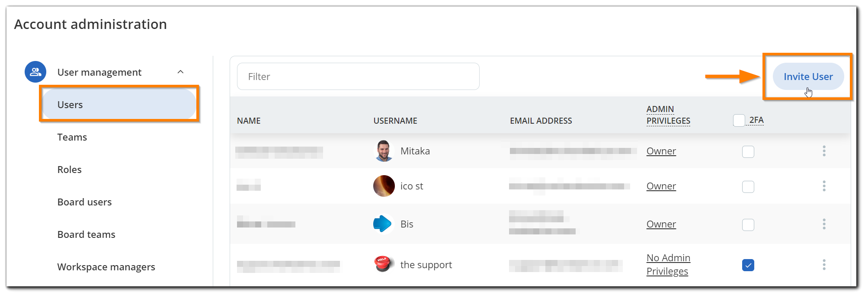Select the Users menu item
The height and width of the screenshot is (298, 868).
pyautogui.click(x=70, y=104)
